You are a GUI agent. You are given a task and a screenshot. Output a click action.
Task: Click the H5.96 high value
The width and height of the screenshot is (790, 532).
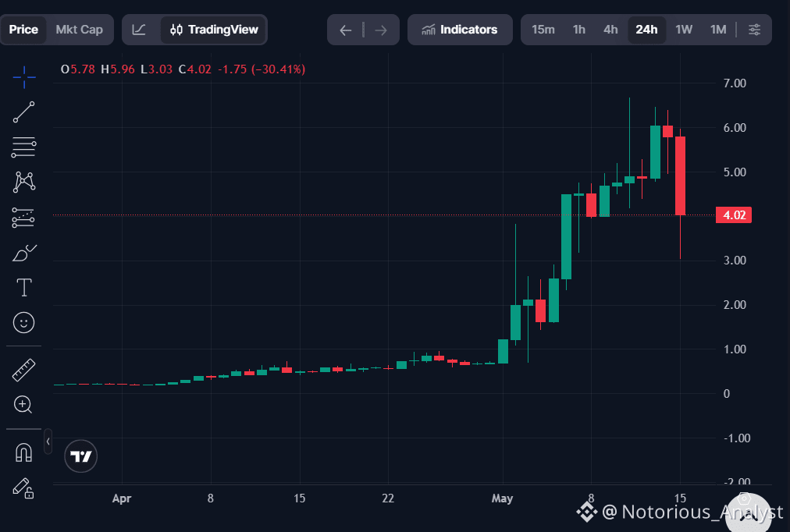[x=117, y=69]
